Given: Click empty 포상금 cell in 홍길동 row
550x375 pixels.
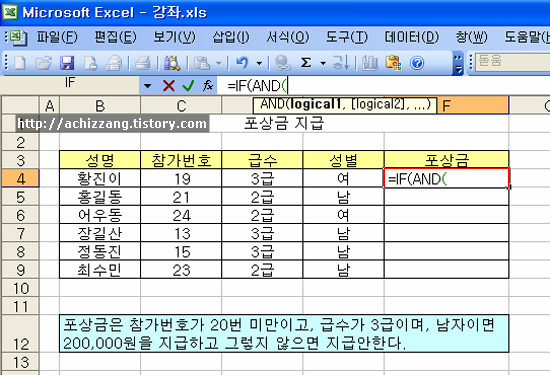Looking at the screenshot, I should point(447,197).
